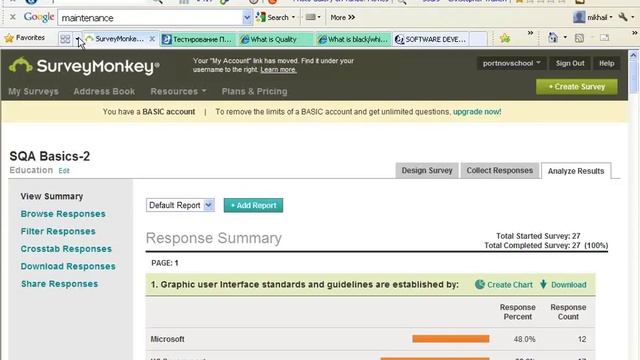Focus the Google toolbar search field
The height and width of the screenshot is (360, 640).
point(150,18)
